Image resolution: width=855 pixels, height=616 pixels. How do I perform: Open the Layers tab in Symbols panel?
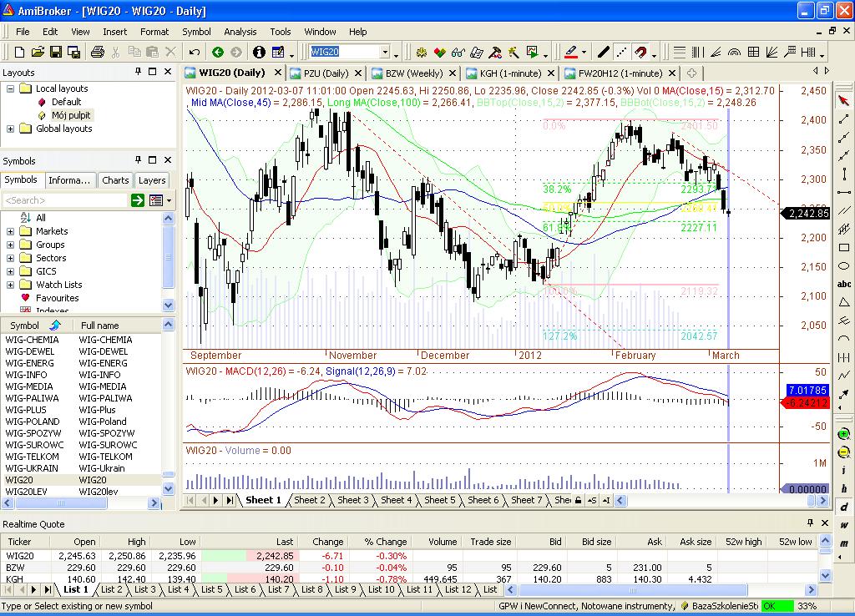click(152, 180)
